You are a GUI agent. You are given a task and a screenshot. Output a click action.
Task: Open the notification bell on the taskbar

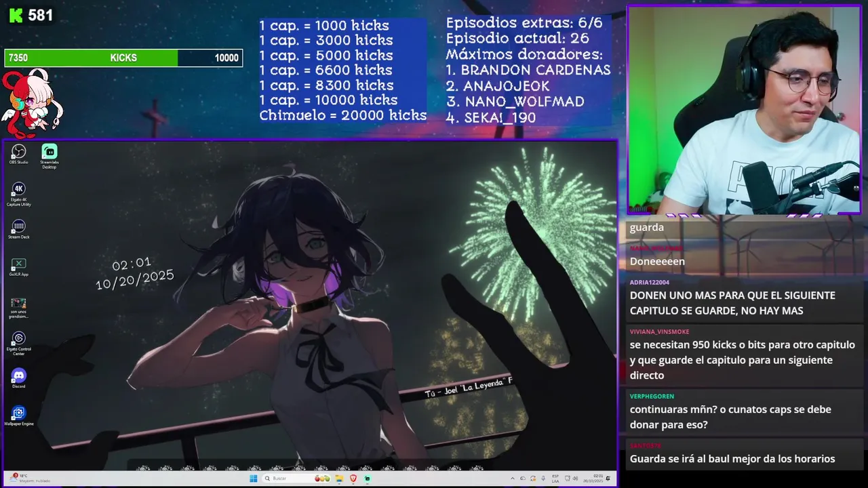coord(608,479)
